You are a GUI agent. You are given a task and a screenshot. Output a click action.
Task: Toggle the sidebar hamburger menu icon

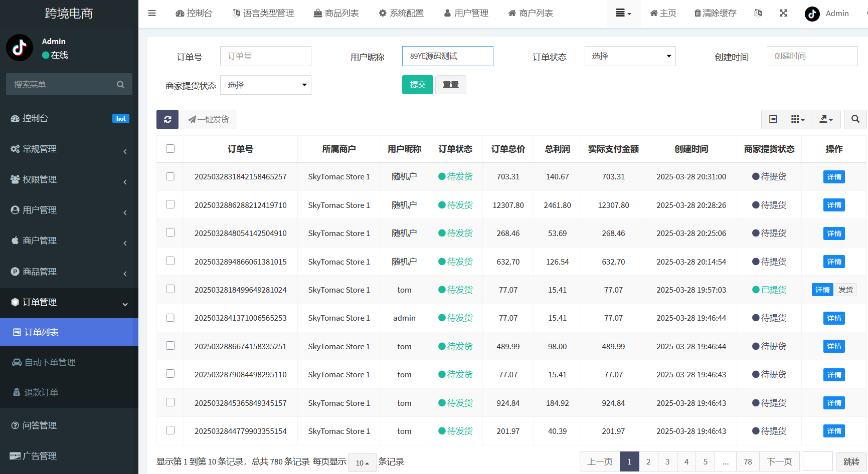click(152, 13)
